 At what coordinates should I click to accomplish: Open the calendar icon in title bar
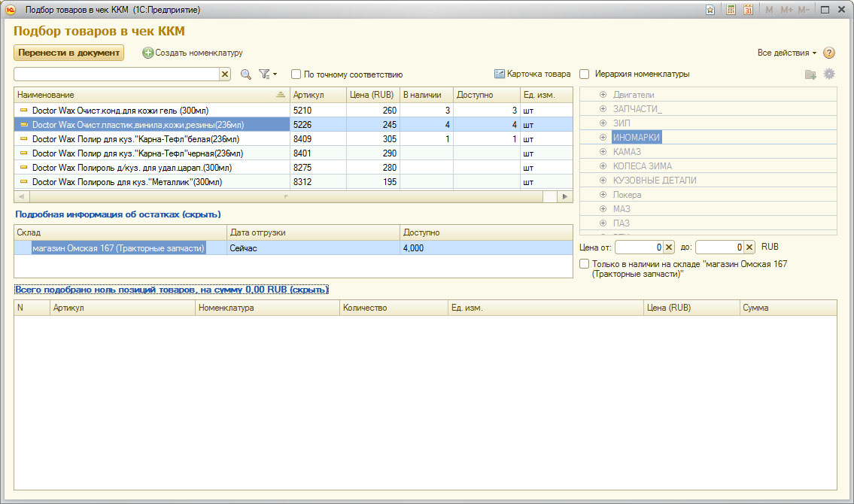point(748,10)
